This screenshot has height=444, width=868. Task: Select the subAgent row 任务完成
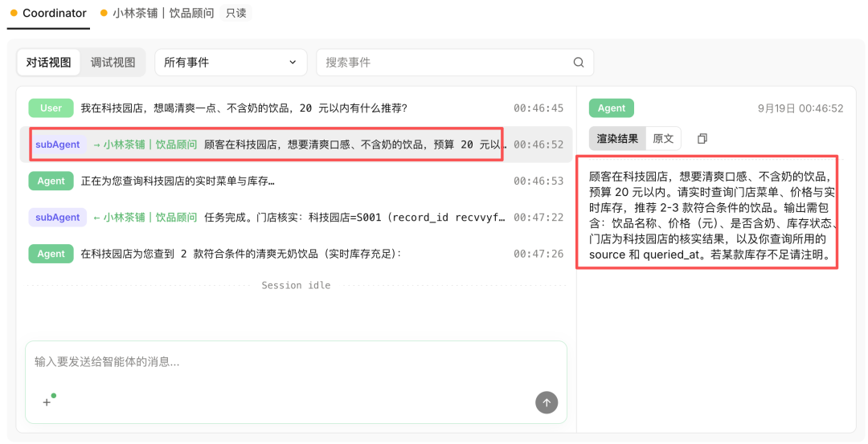(x=296, y=218)
